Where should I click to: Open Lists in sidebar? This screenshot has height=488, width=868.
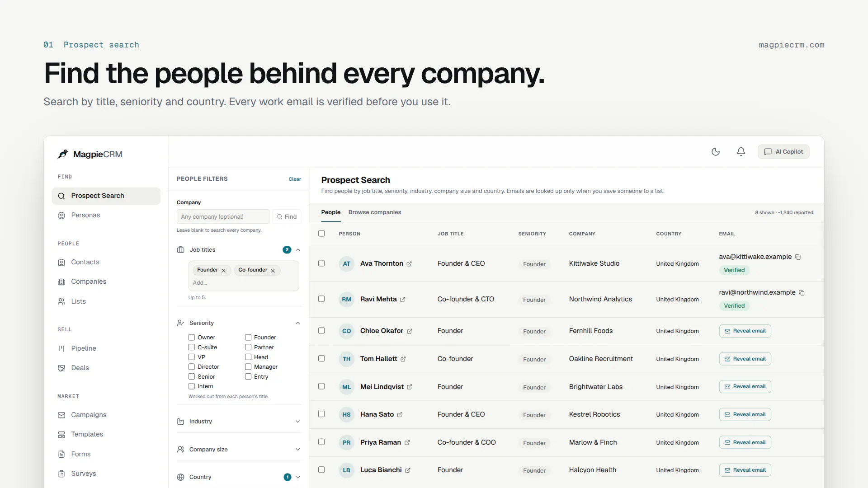click(x=106, y=302)
